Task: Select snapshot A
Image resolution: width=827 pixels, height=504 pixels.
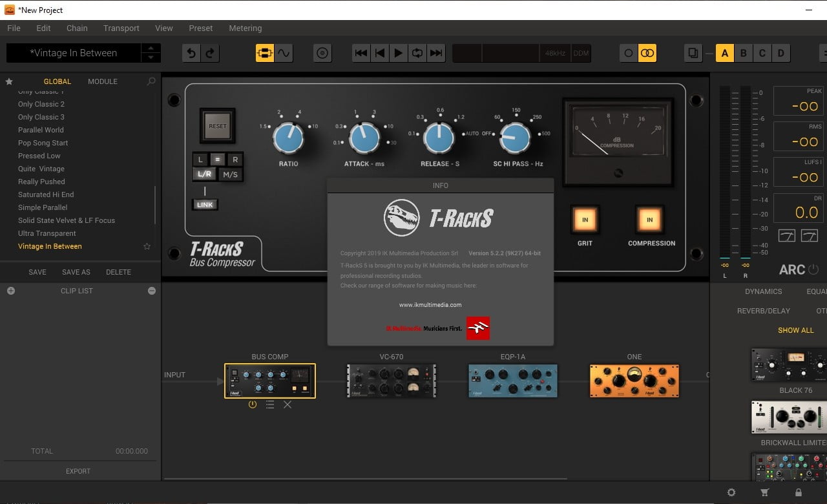Action: (x=724, y=53)
